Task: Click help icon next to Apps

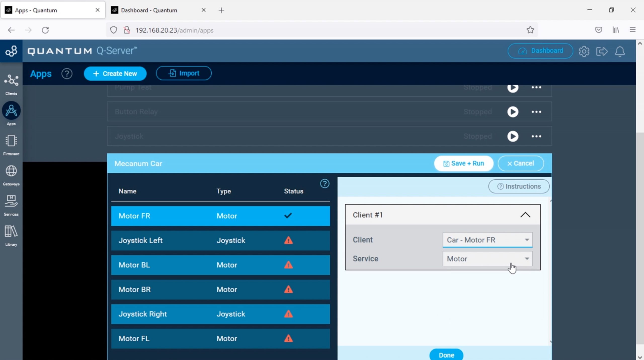Action: [67, 74]
